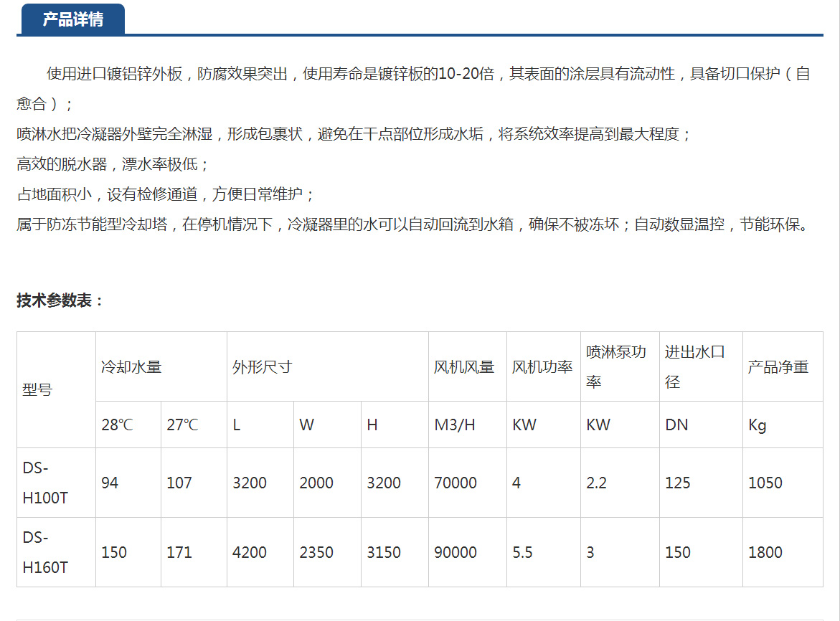The height and width of the screenshot is (621, 840).
Task: Select the 进出水口径 header cell
Action: click(694, 366)
